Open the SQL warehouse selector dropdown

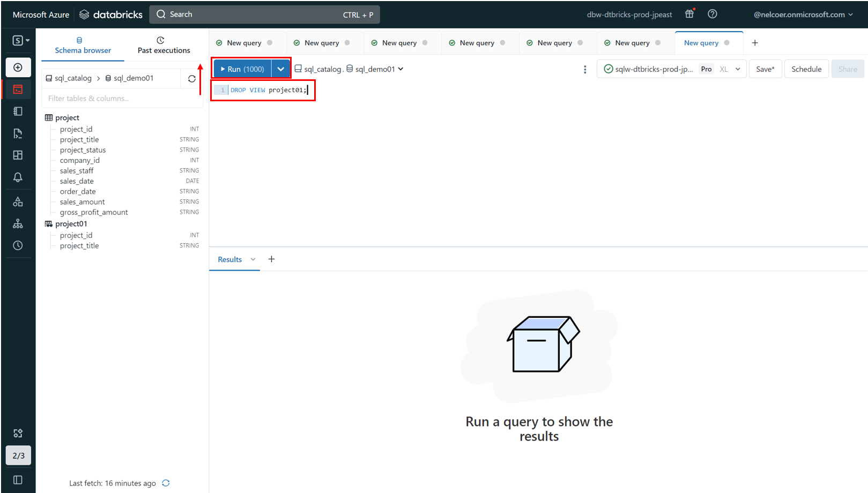coord(671,69)
